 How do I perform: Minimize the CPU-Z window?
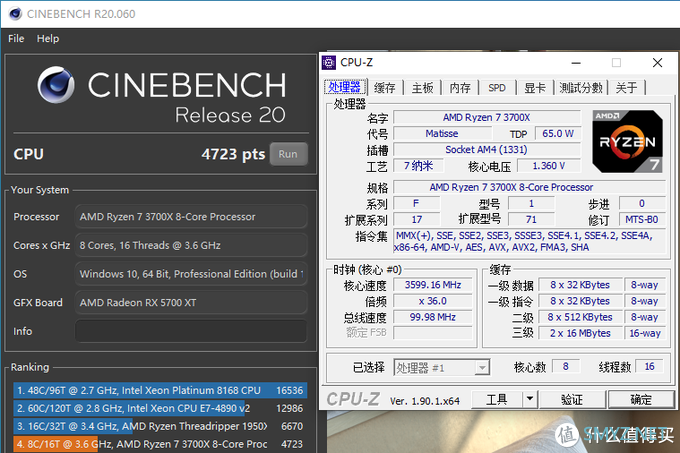(x=576, y=63)
